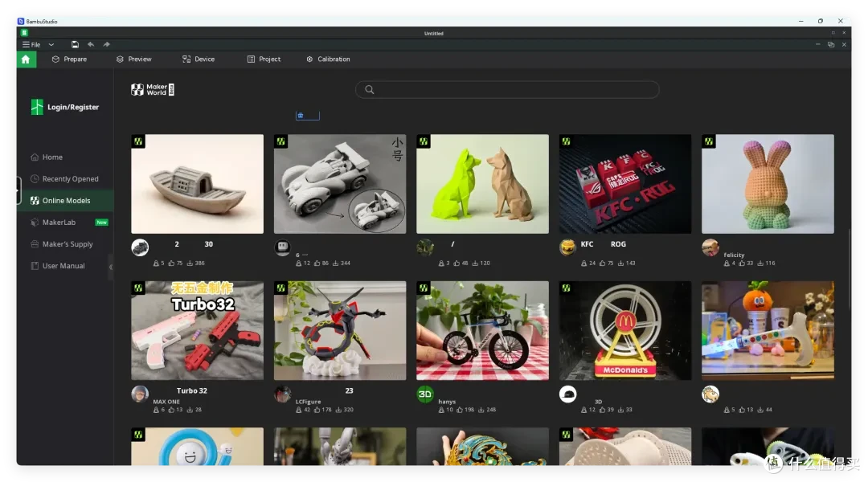This screenshot has width=868, height=482.
Task: Click the MakerWorld logo
Action: pyautogui.click(x=153, y=90)
